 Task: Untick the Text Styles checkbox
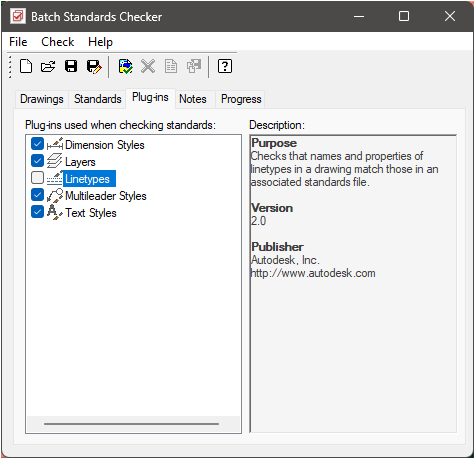(37, 212)
